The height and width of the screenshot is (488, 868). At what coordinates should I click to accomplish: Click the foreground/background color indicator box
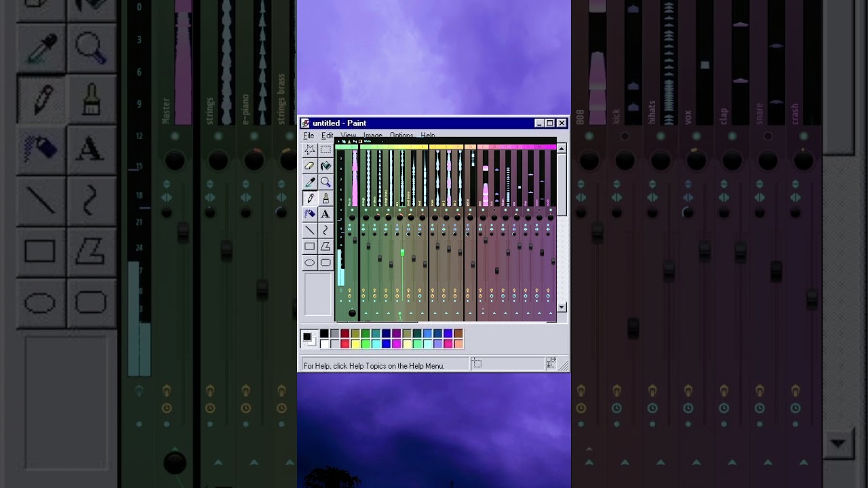309,338
